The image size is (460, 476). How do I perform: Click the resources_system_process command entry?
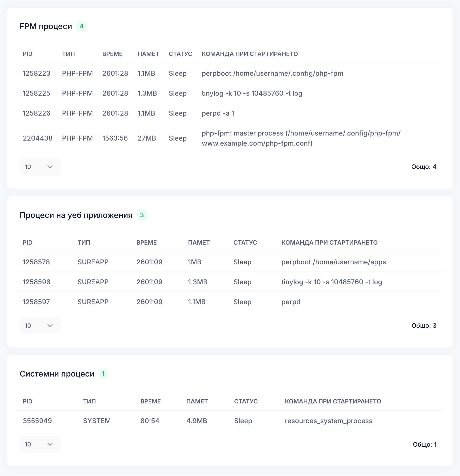pyautogui.click(x=328, y=421)
